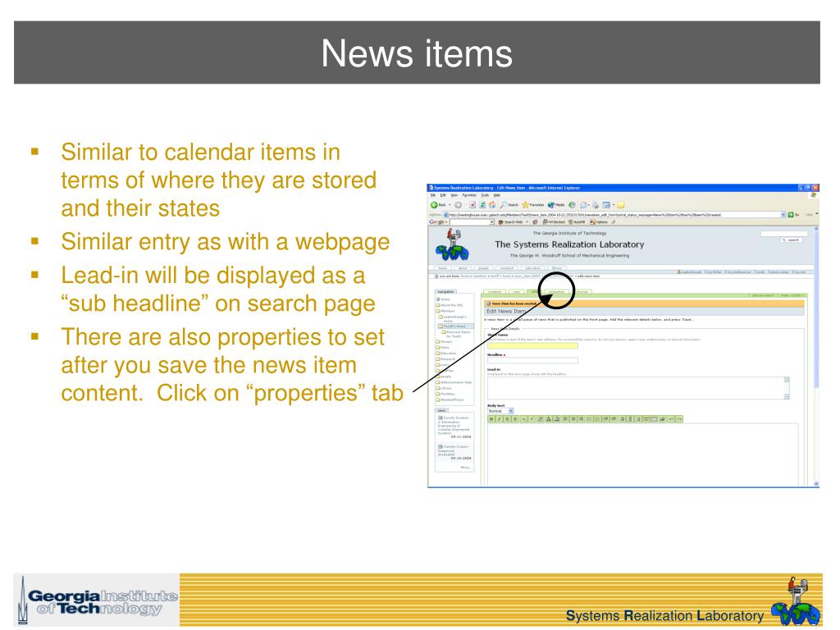This screenshot has width=840, height=630.
Task: Open the Edit menu in IE menu bar
Action: click(443, 195)
